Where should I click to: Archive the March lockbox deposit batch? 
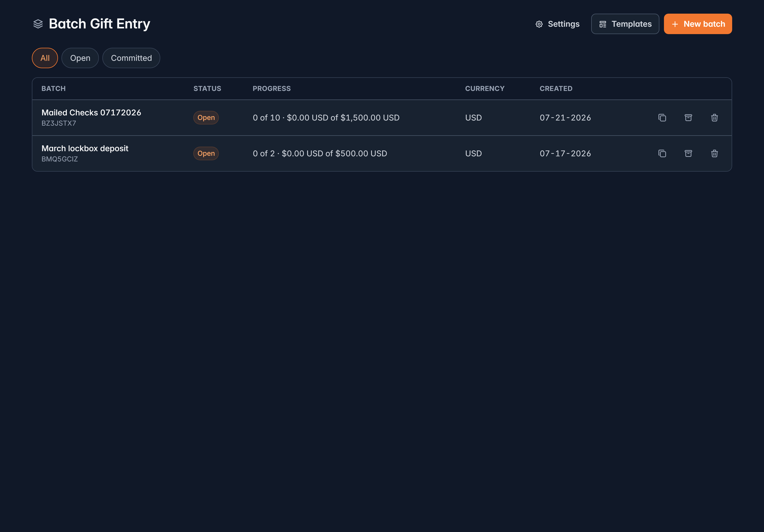pos(688,153)
